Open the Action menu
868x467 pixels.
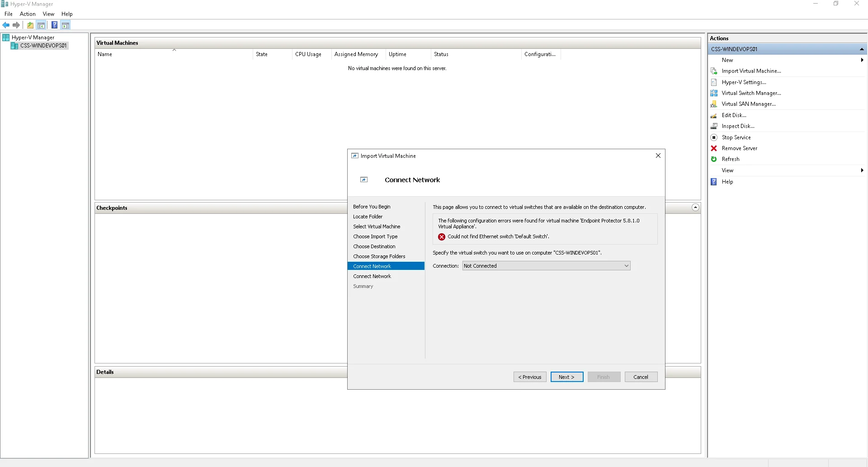coord(28,14)
